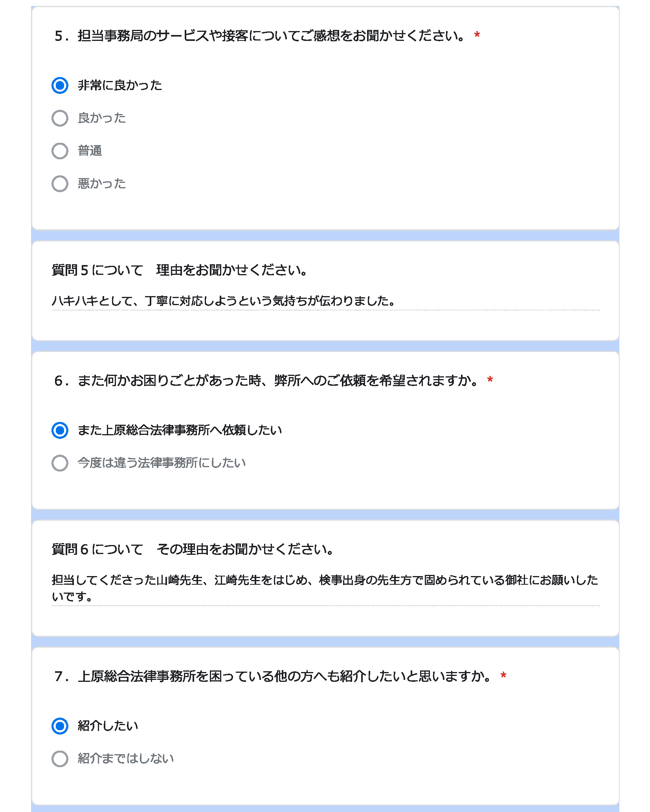Click the question 6 reason text field
This screenshot has width=650, height=812.
325,589
